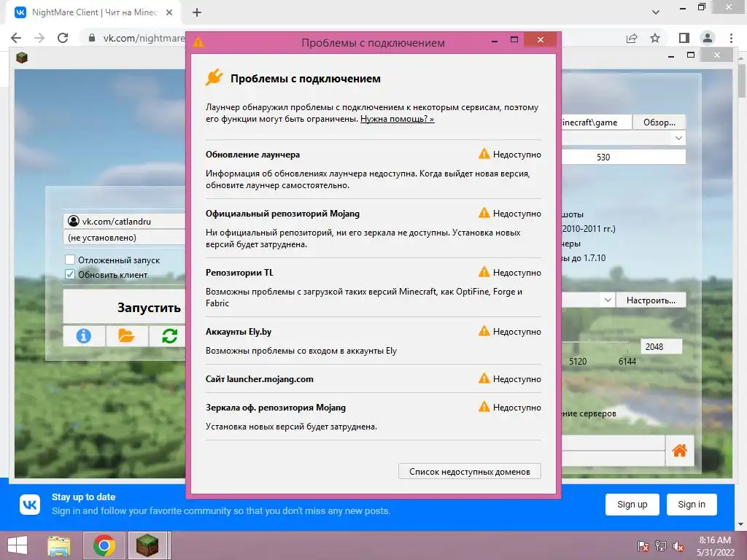Click warning icon for Зеркала оф. репозитория Mojang
This screenshot has height=560, width=747.
coord(484,407)
